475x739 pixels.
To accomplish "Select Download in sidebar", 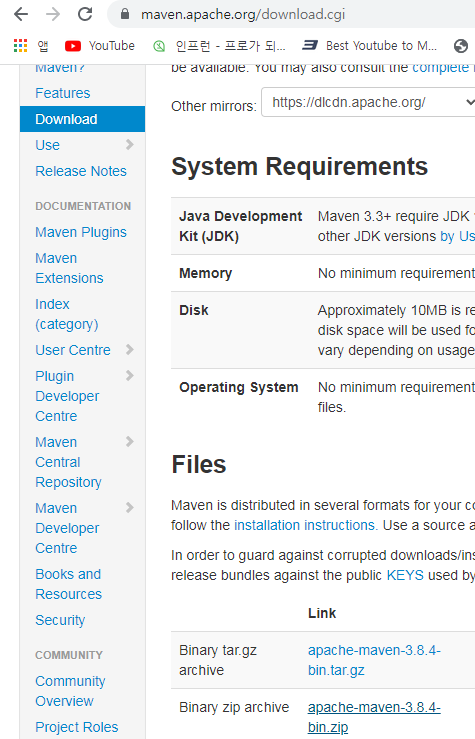I will [82, 119].
